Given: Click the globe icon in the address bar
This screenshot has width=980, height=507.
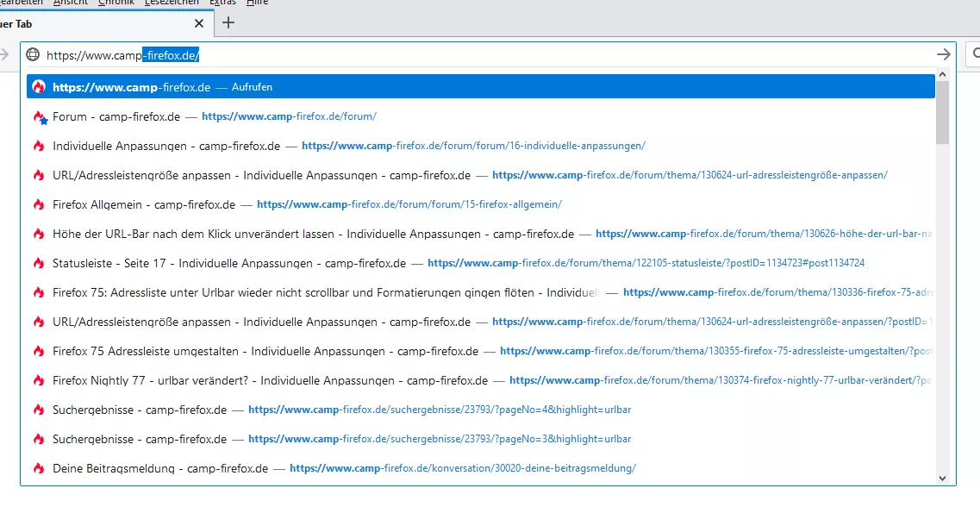Looking at the screenshot, I should point(33,54).
